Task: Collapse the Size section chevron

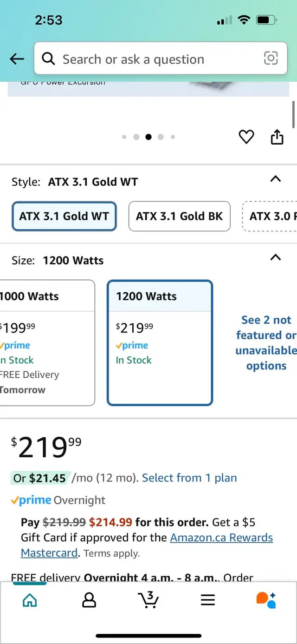Action: [x=276, y=257]
